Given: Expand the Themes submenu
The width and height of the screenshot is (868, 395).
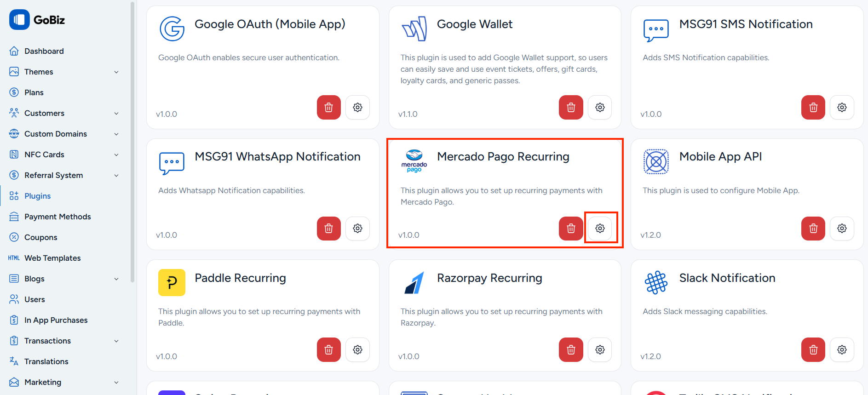Looking at the screenshot, I should 116,72.
